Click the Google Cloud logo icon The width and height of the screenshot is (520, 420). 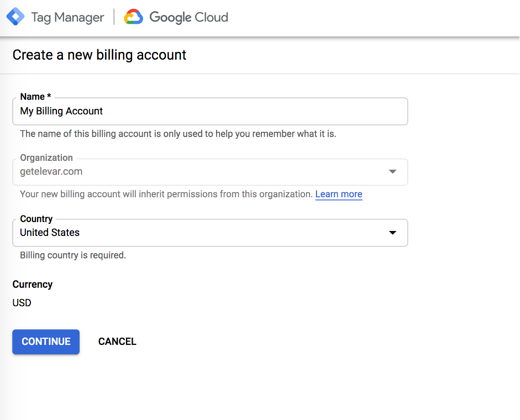coord(134,17)
